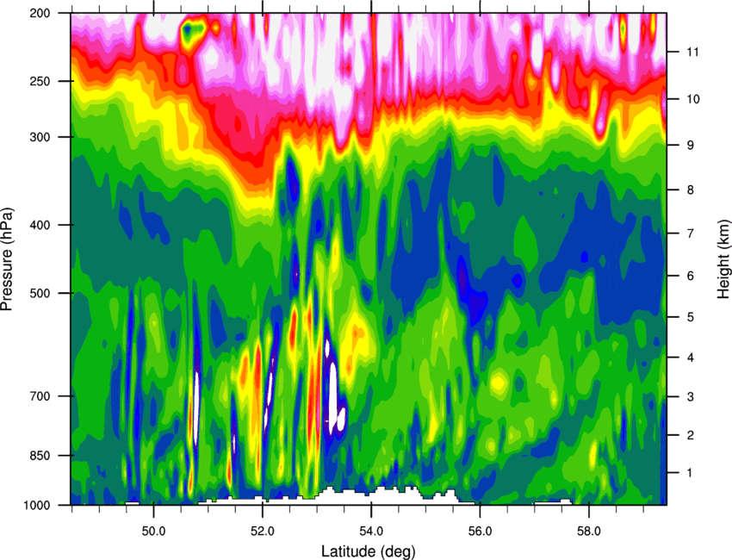
Task: Click the height label 4
Action: pyautogui.click(x=690, y=358)
